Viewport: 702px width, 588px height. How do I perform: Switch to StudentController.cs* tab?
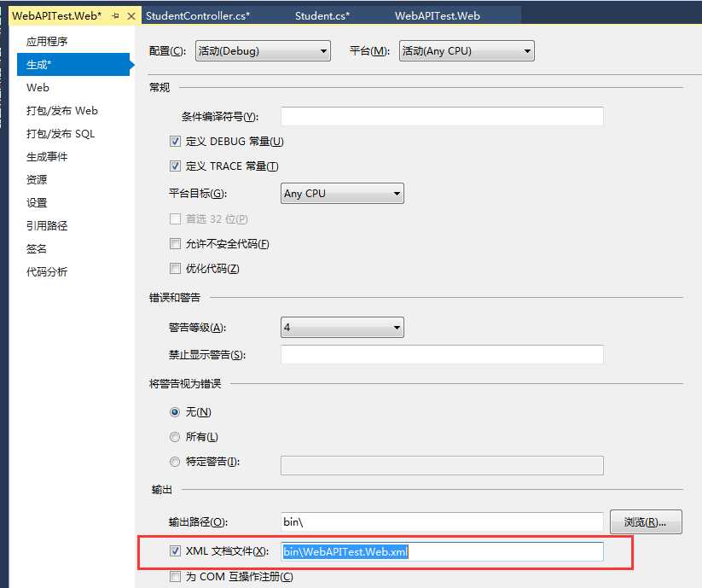point(197,15)
